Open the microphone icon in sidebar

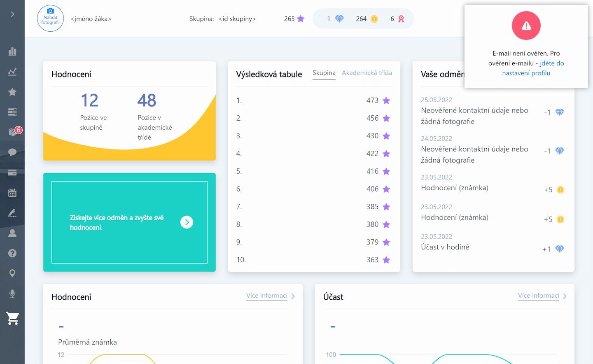[12, 294]
